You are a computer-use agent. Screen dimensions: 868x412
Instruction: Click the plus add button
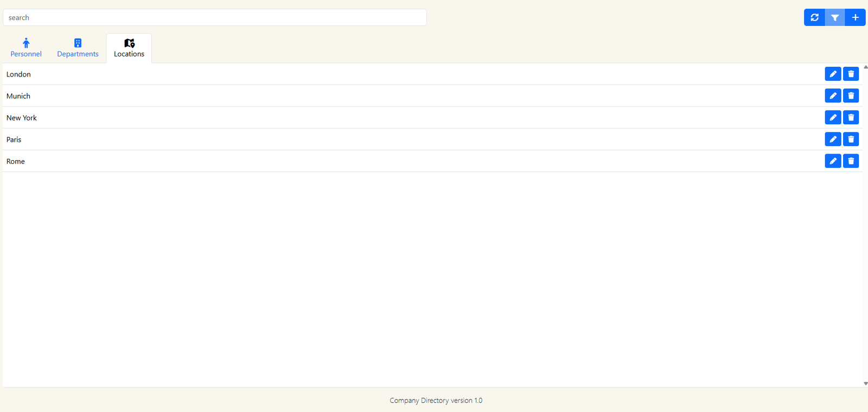pos(855,17)
